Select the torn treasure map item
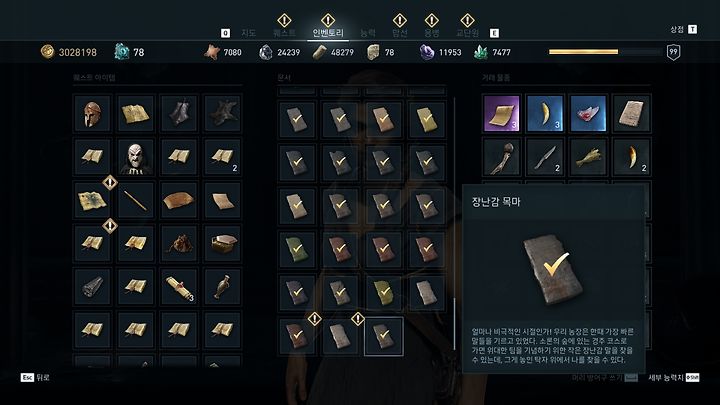Screen dimensions: 720x405 (x=92, y=200)
